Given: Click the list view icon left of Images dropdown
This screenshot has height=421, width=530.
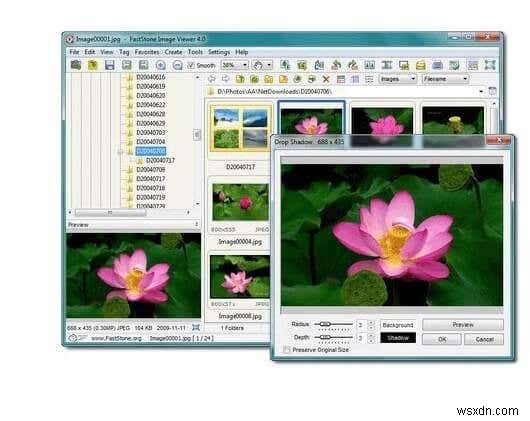Looking at the screenshot, I should tap(369, 79).
